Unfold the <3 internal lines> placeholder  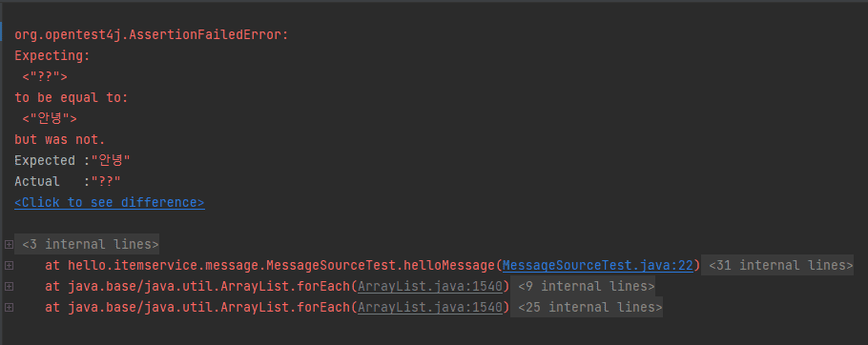[91, 244]
